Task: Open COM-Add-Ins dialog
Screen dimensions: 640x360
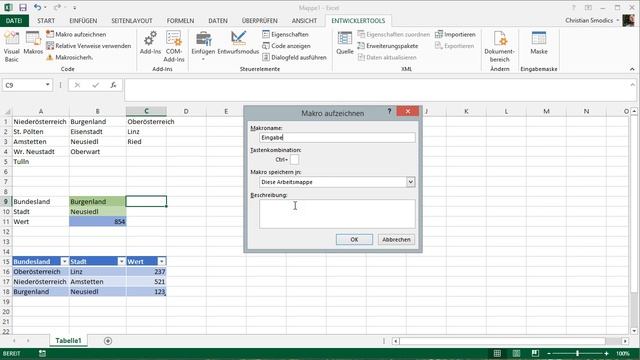Action: pos(174,47)
